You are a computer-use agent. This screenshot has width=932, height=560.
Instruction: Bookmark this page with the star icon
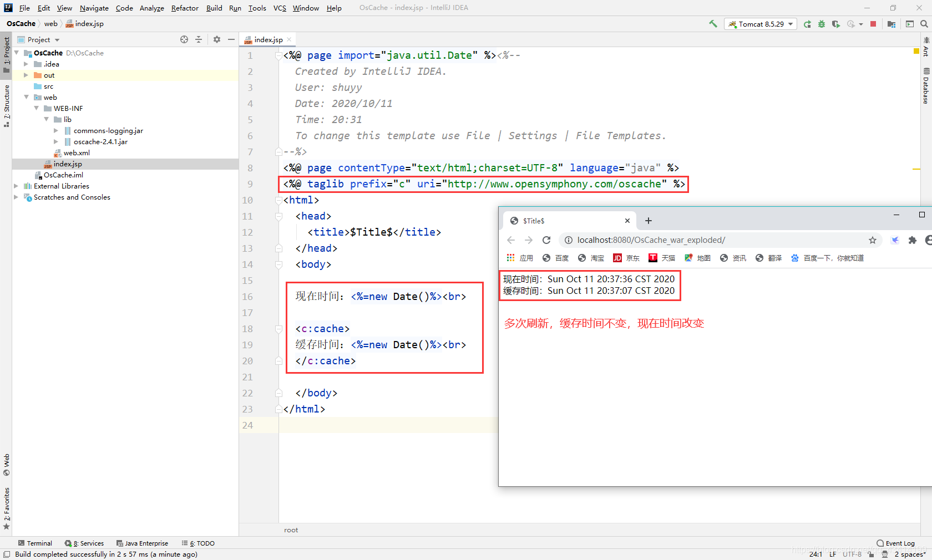(x=873, y=240)
